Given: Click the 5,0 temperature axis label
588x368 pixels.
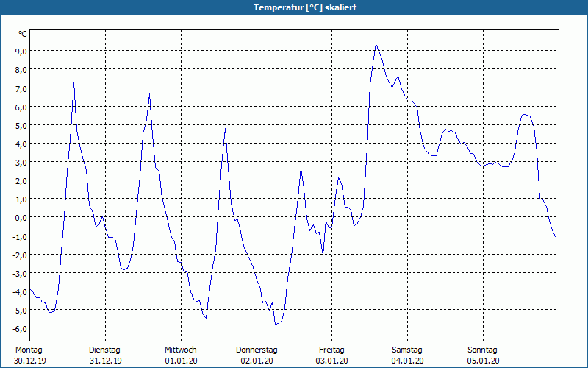Looking at the screenshot, I should pyautogui.click(x=21, y=125).
